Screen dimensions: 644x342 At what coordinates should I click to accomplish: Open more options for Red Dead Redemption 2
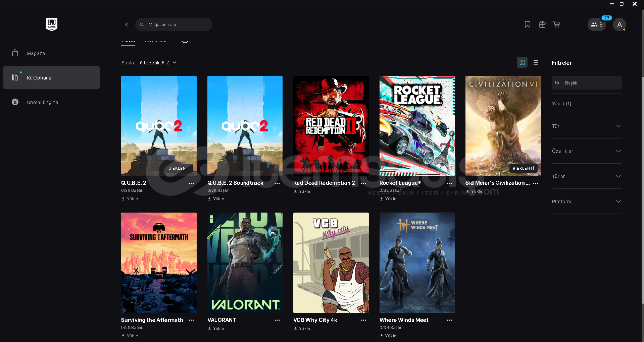click(363, 183)
